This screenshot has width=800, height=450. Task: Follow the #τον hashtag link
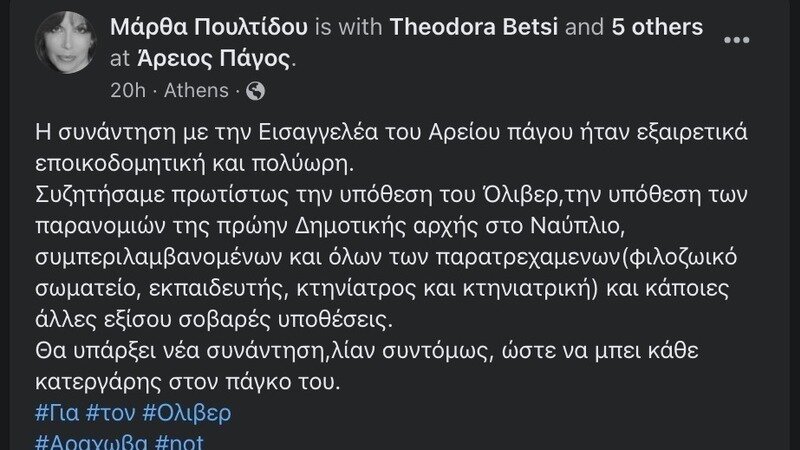(x=113, y=413)
